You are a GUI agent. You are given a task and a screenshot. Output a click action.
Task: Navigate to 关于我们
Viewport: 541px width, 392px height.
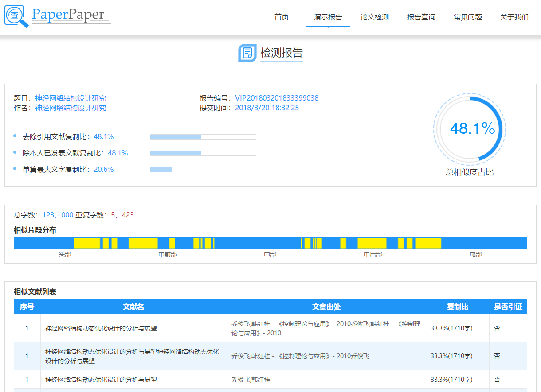click(x=514, y=17)
